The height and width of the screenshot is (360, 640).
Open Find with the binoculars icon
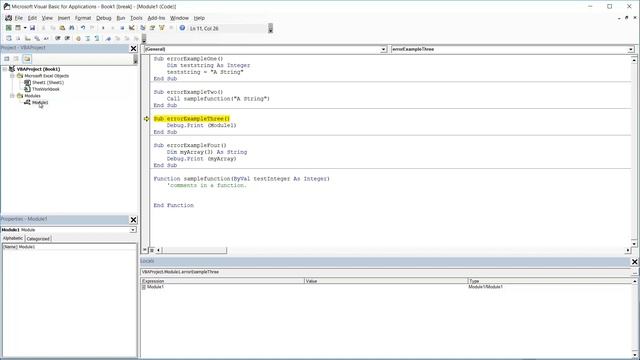[x=72, y=28]
